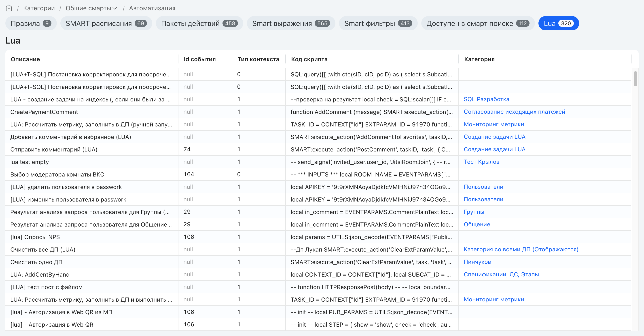Open the Категории breadcrumb link
This screenshot has width=644, height=336.
click(39, 8)
